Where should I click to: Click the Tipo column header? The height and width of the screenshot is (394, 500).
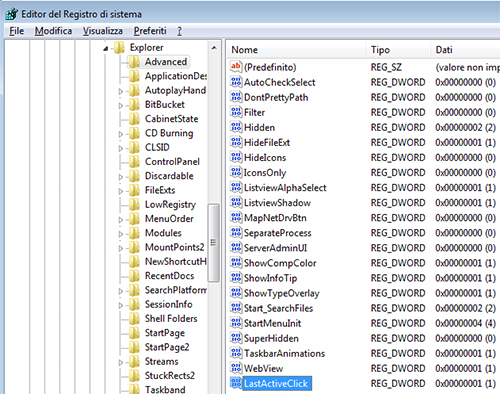pos(398,50)
